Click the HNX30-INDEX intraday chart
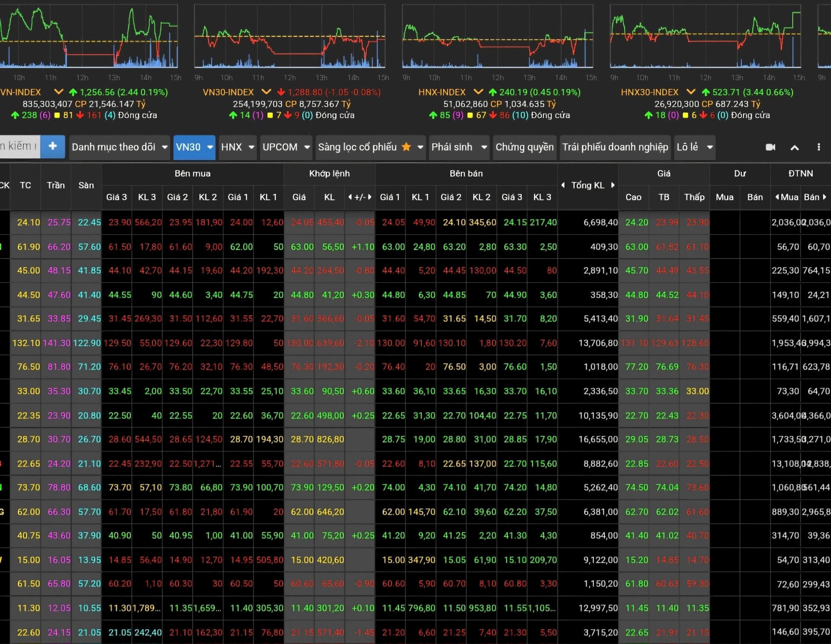Screen dimensions: 831x644 pos(705,36)
